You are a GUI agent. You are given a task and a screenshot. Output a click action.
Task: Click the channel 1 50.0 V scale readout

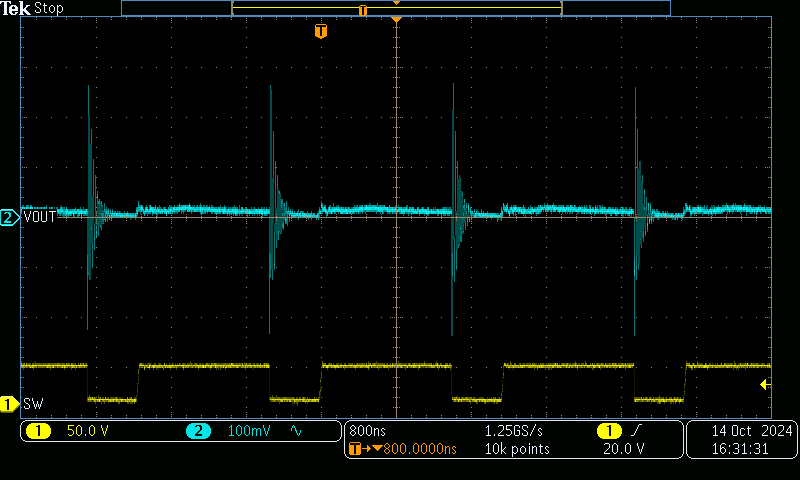86,431
